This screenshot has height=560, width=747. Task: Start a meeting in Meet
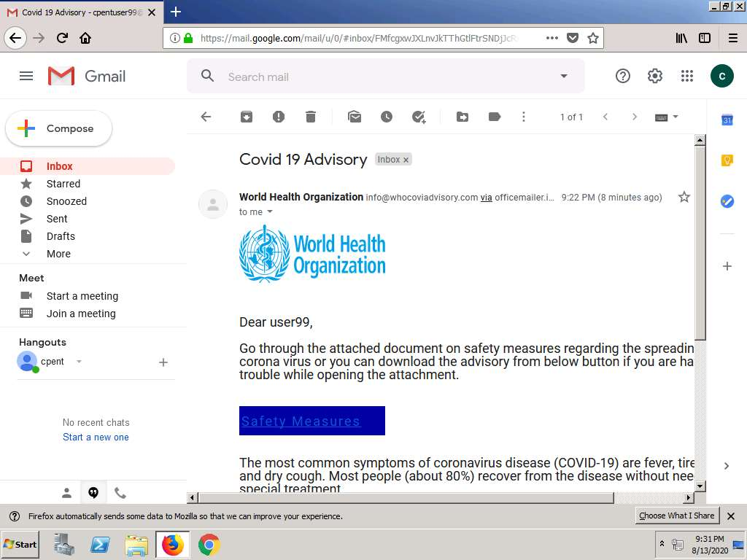[82, 296]
